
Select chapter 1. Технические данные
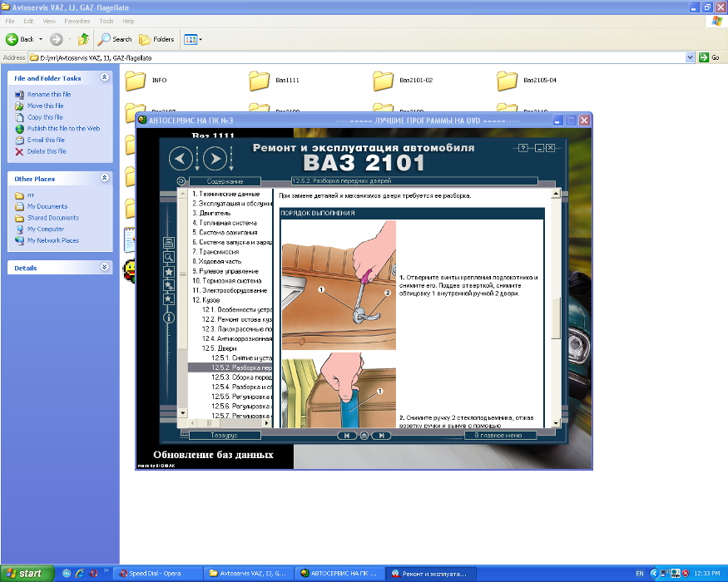click(x=226, y=194)
